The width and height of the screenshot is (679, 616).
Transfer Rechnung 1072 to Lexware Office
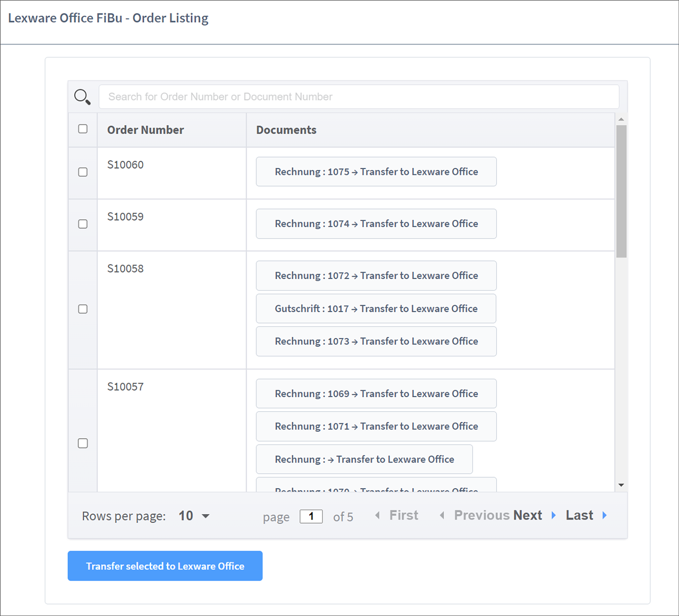click(376, 275)
